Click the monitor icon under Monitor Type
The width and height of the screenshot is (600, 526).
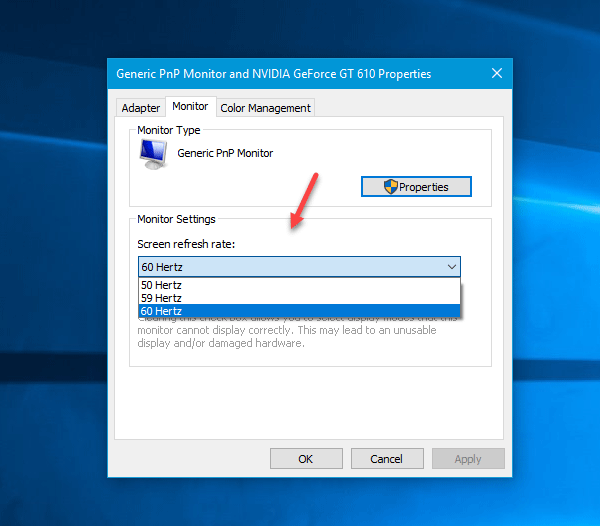(x=154, y=153)
